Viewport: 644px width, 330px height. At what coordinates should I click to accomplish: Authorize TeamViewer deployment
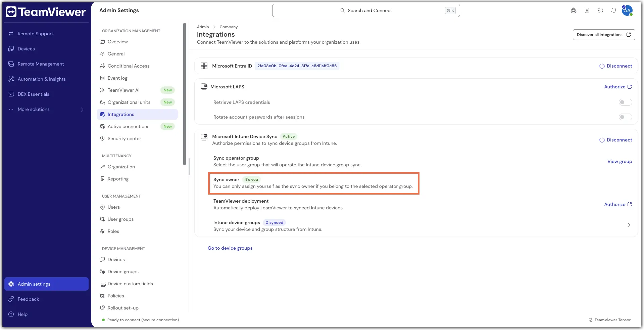tap(618, 204)
